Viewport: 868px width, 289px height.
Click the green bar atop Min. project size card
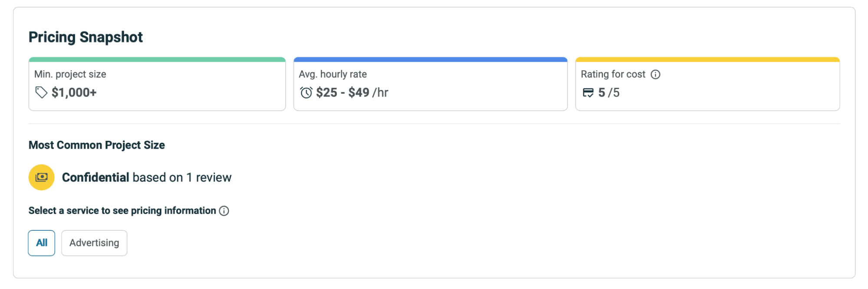(x=157, y=58)
